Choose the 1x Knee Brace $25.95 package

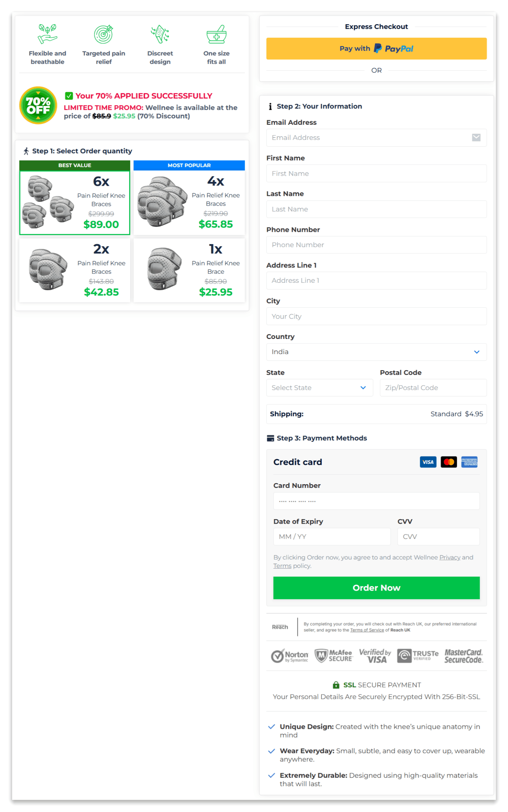click(189, 270)
